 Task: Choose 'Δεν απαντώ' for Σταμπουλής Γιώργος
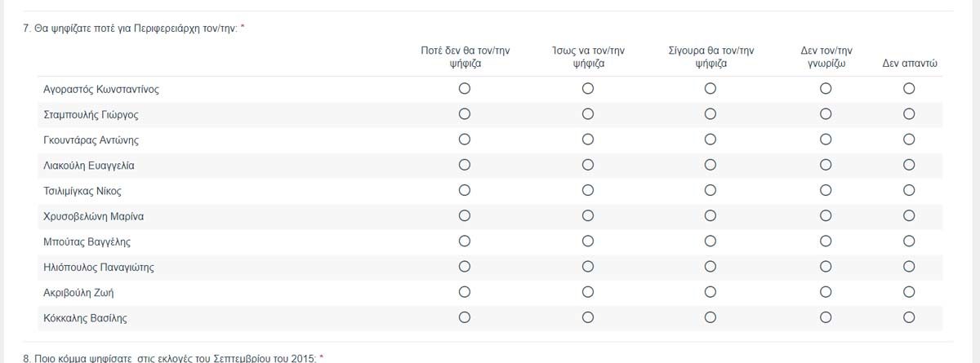click(909, 114)
